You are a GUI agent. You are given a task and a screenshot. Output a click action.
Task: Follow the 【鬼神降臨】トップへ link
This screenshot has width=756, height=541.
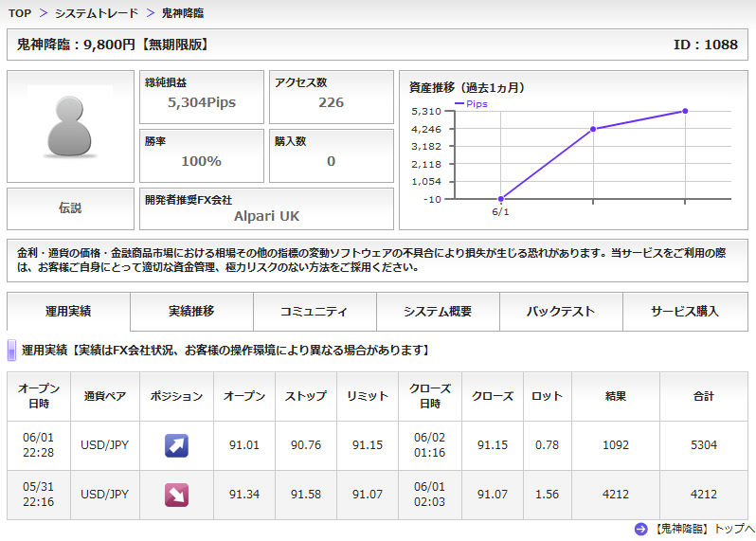[x=704, y=529]
